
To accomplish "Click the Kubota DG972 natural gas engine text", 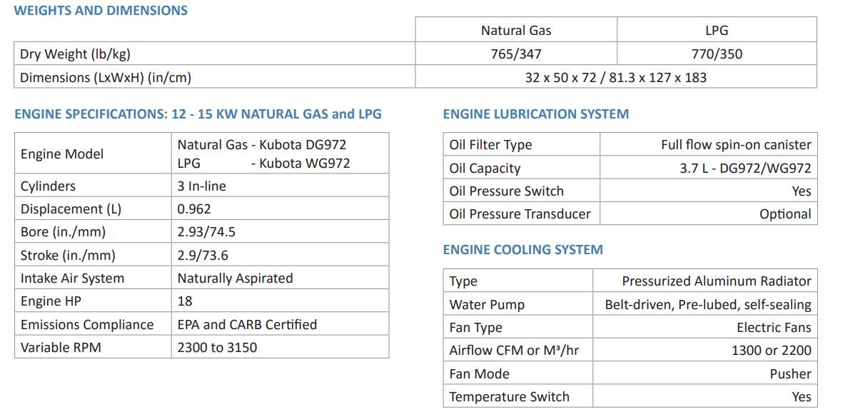I will tap(262, 145).
